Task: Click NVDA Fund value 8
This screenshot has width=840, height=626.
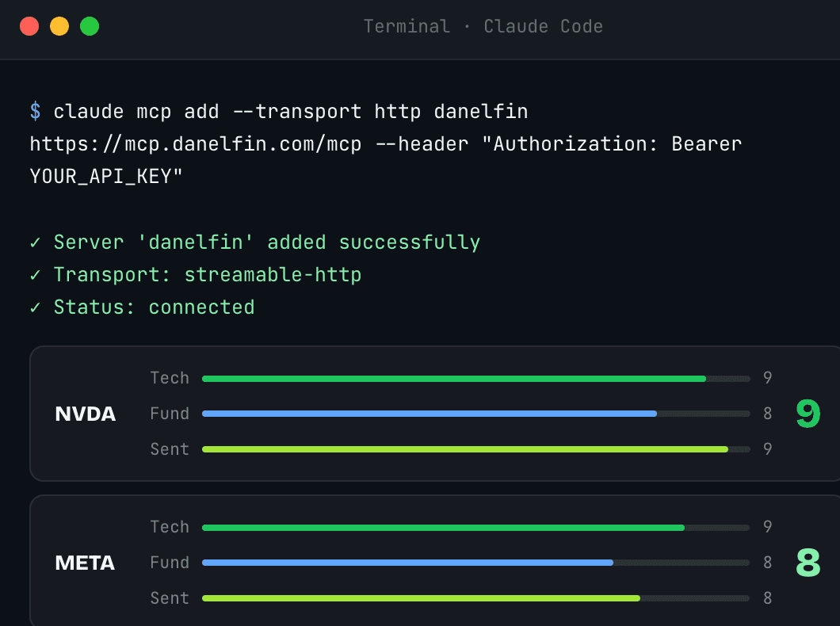Action: click(x=768, y=414)
